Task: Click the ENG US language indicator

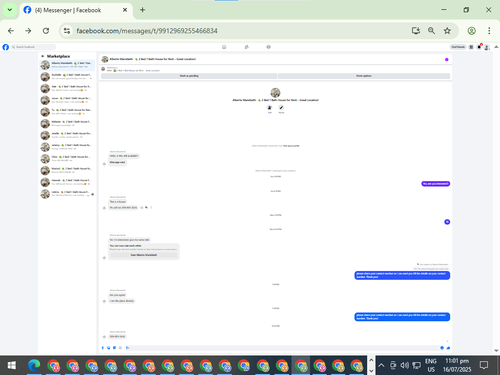Action: [x=431, y=365]
